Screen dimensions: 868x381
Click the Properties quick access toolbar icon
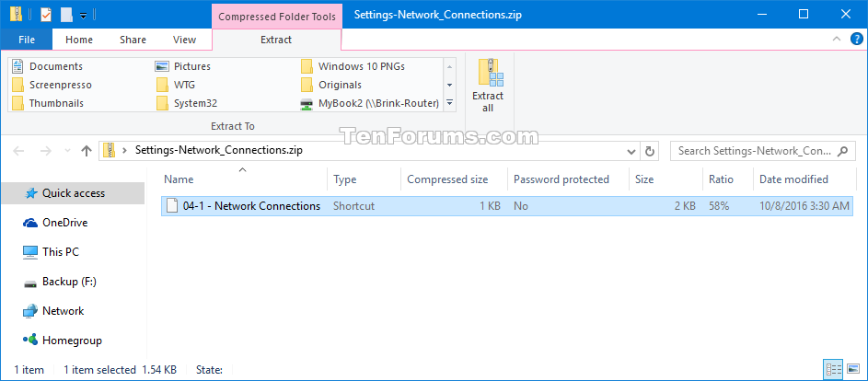pyautogui.click(x=45, y=15)
